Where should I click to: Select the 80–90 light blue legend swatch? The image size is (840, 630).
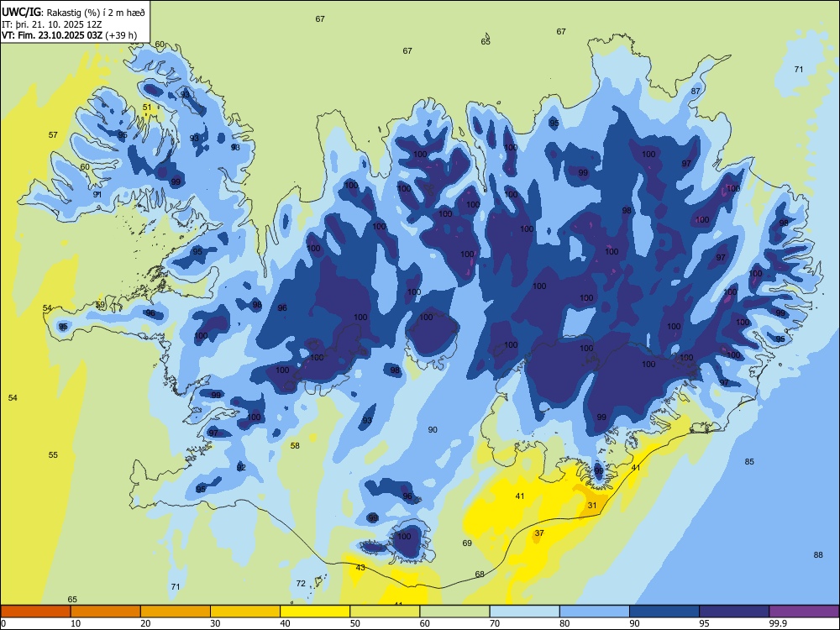pyautogui.click(x=595, y=612)
